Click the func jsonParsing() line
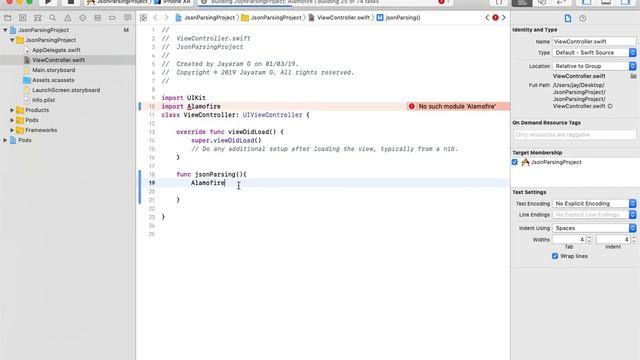640x360 pixels. click(211, 174)
